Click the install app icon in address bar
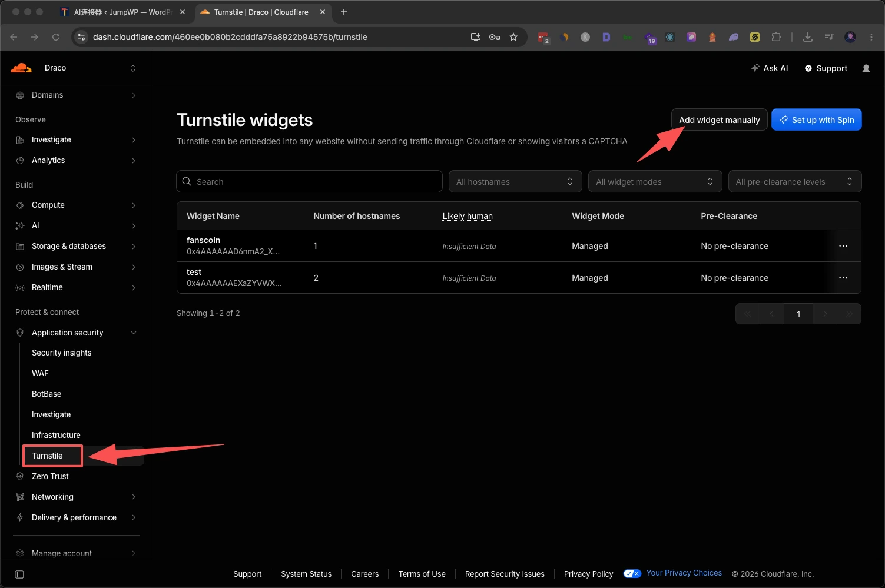885x588 pixels. [x=476, y=37]
